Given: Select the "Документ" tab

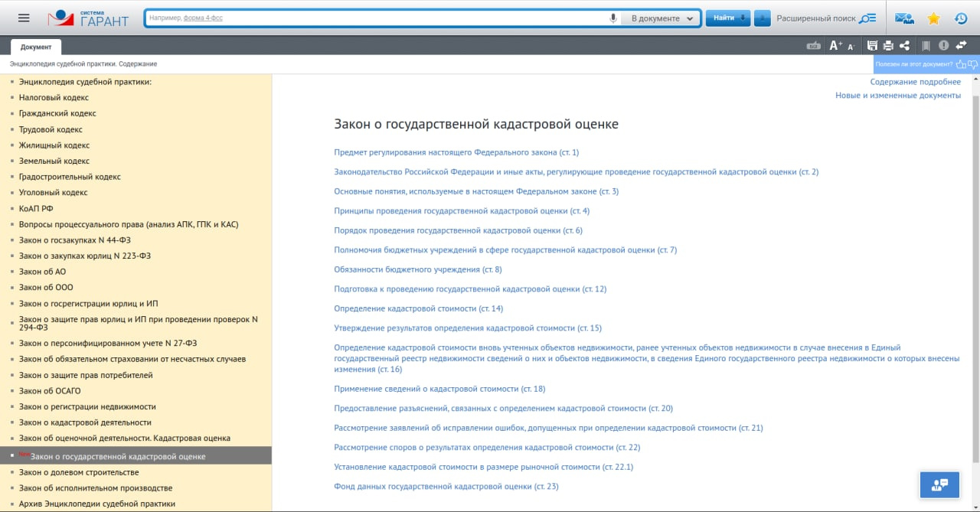Looking at the screenshot, I should point(36,47).
